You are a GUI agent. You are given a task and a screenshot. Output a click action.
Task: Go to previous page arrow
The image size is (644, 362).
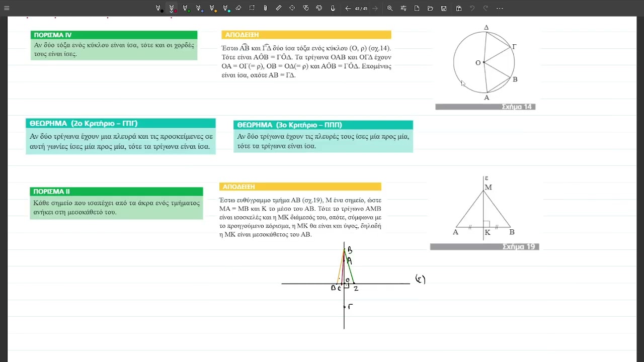[348, 8]
